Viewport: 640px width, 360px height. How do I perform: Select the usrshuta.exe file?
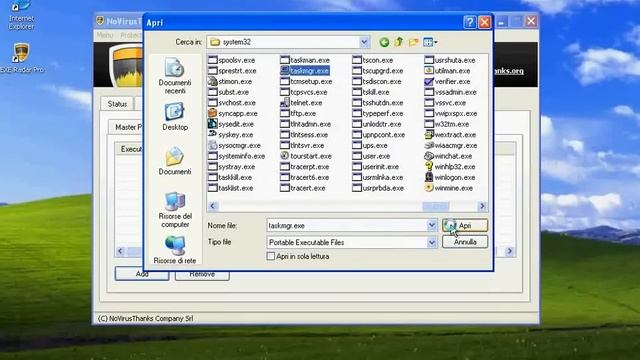click(x=450, y=60)
